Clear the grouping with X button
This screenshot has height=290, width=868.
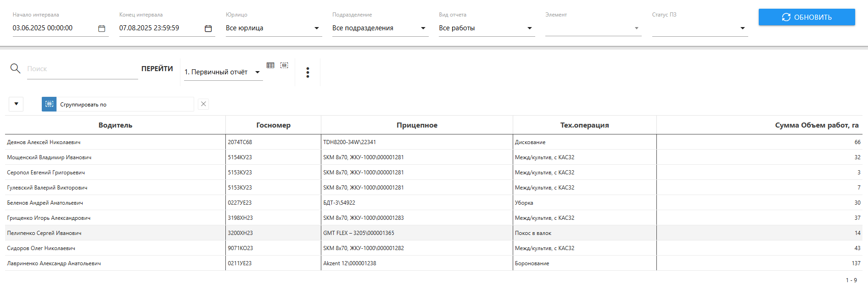(203, 104)
